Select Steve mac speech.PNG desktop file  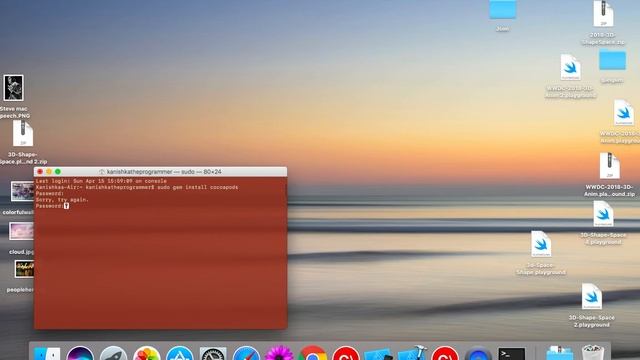[13, 88]
